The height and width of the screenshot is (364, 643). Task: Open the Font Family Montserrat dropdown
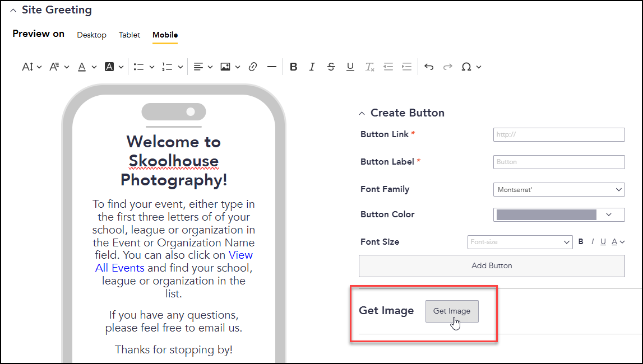tap(559, 190)
